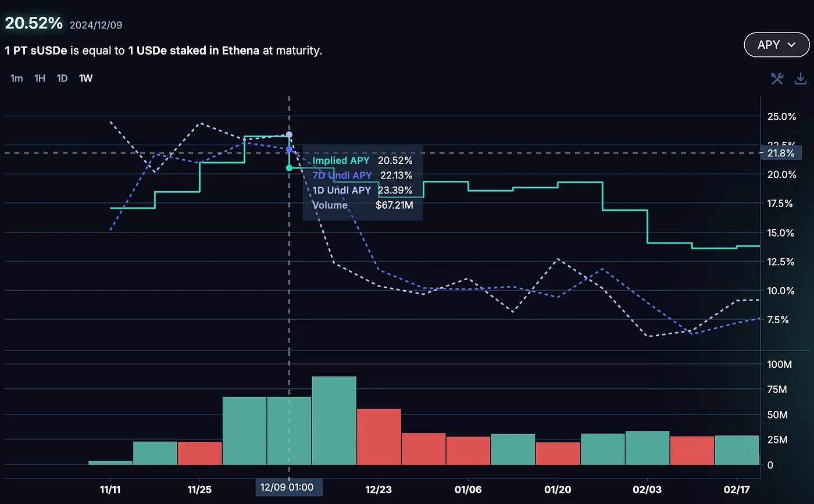The height and width of the screenshot is (504, 814).
Task: Expand the APY metric dropdown
Action: [x=776, y=45]
